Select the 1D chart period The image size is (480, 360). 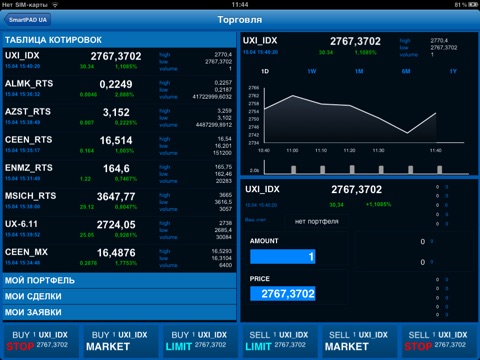(265, 71)
